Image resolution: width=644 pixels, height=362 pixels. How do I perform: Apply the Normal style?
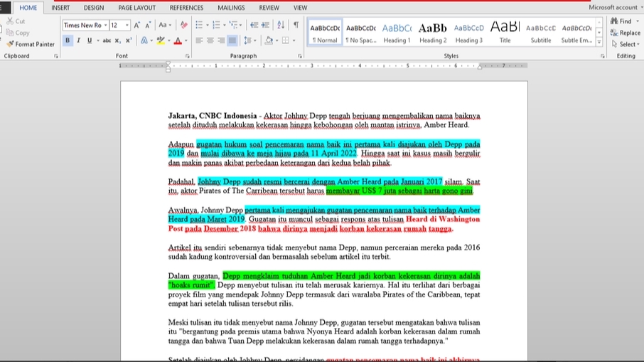324,33
